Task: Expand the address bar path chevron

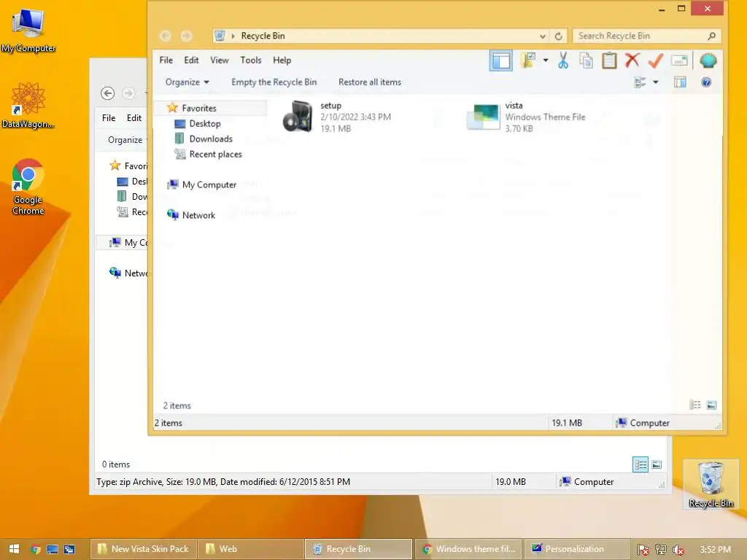Action: pos(233,36)
